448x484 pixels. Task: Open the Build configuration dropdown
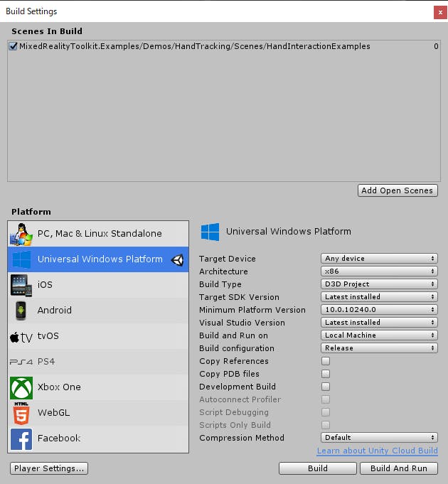pos(379,348)
